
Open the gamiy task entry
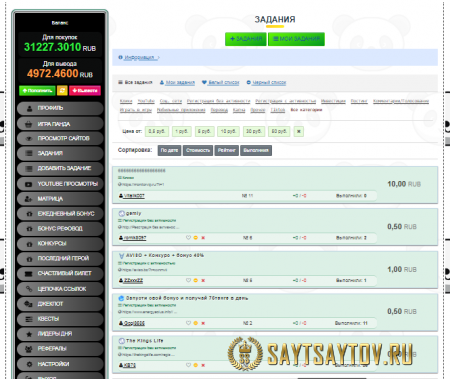[x=133, y=213]
